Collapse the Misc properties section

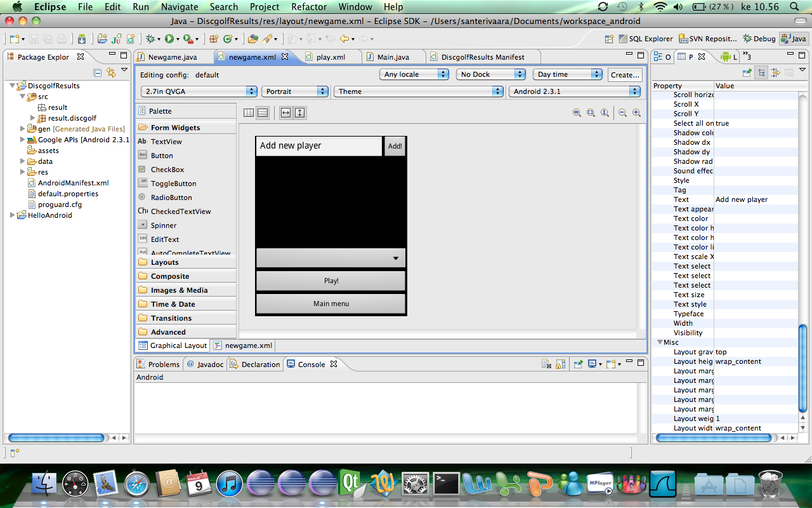tap(660, 342)
